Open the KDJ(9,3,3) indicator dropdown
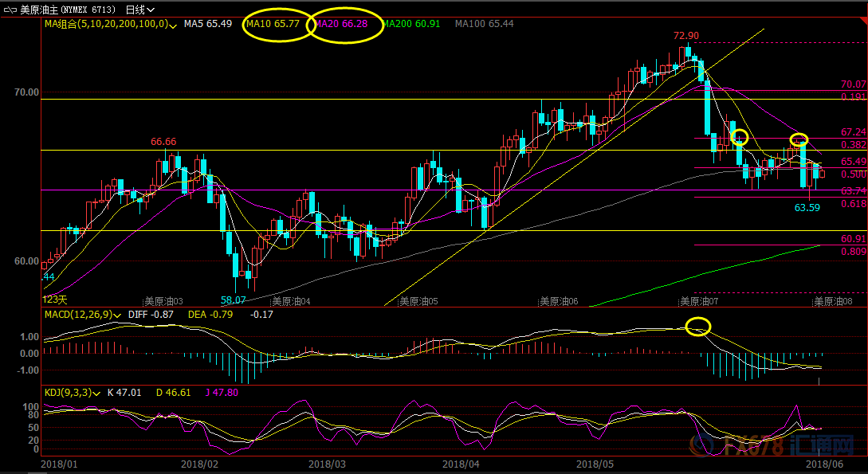The image size is (868, 474). click(x=94, y=392)
